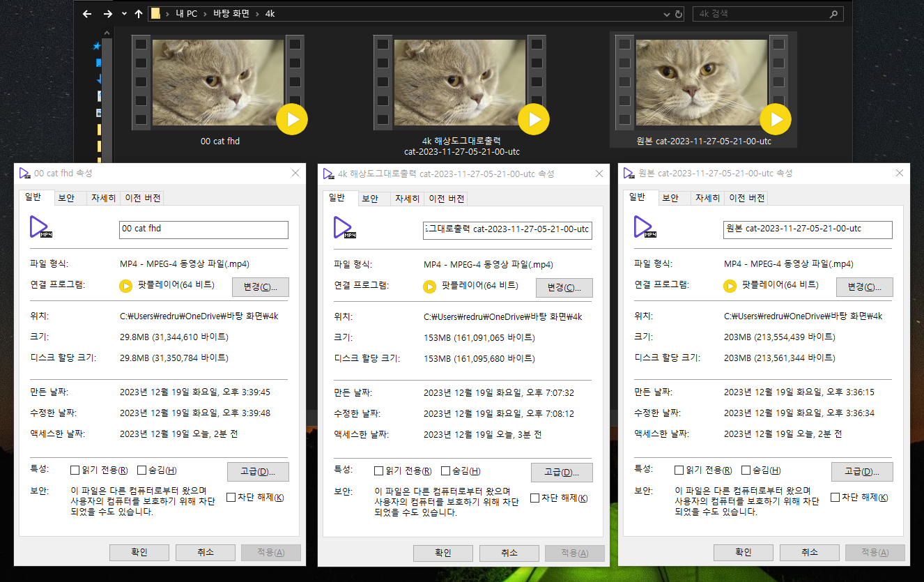The width and height of the screenshot is (924, 582).
Task: Click the filename input field showing 원본 cat-2023-11-27-05-21-00-utc
Action: click(x=806, y=229)
